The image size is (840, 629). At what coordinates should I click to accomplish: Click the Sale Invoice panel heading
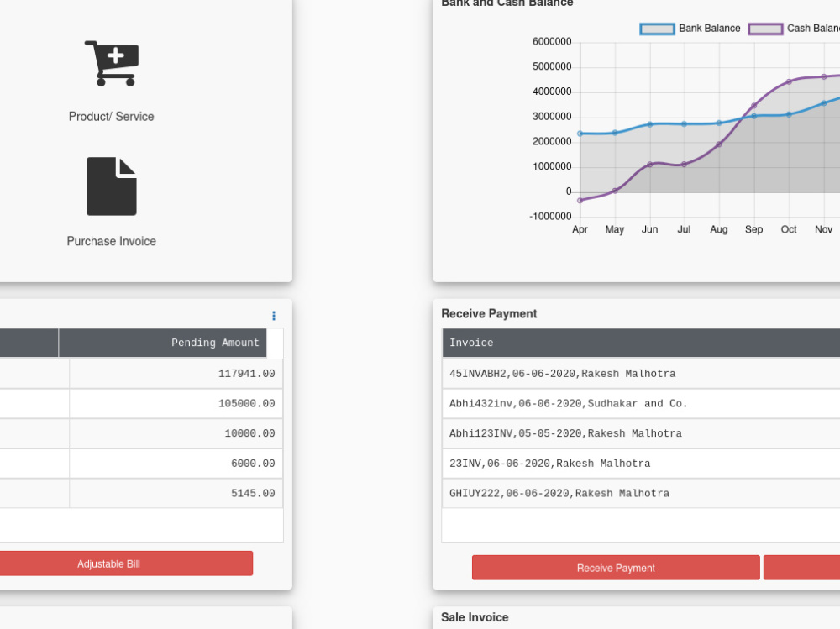(x=475, y=617)
